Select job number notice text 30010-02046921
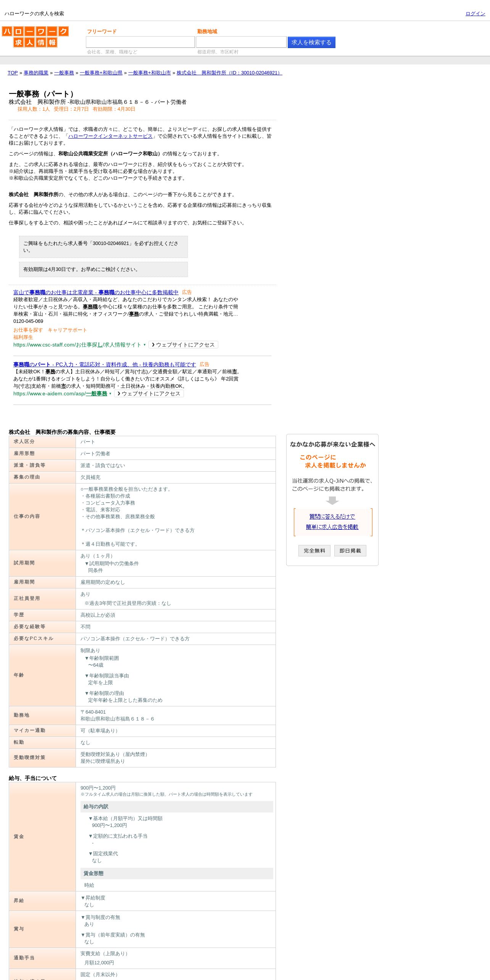Viewport: 490px width, 980px height. coord(103,247)
